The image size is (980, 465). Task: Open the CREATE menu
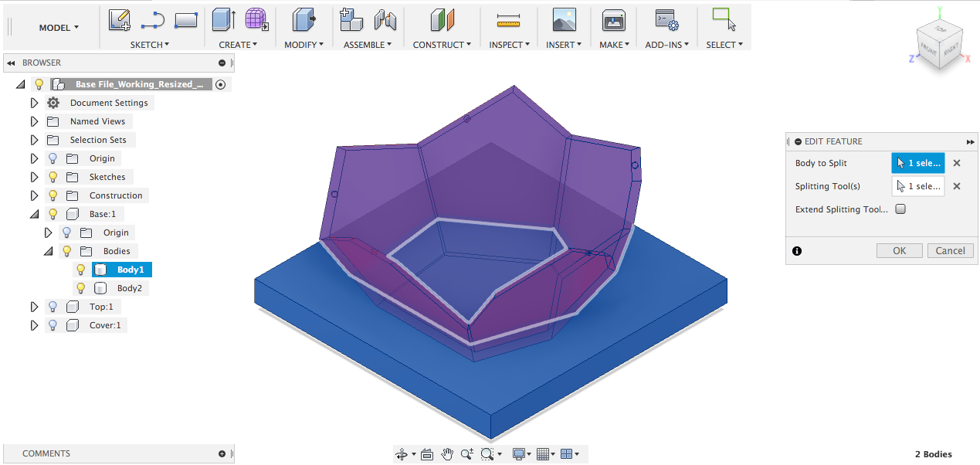[238, 45]
